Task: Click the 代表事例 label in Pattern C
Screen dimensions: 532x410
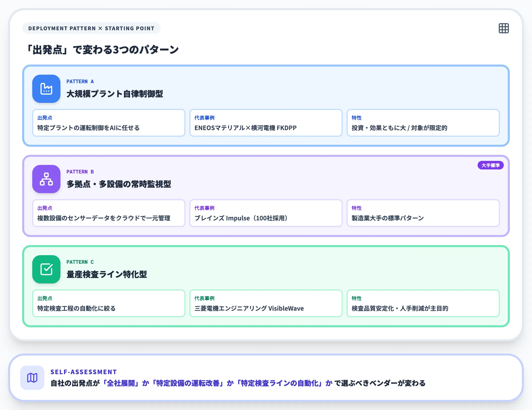Action: [x=205, y=298]
